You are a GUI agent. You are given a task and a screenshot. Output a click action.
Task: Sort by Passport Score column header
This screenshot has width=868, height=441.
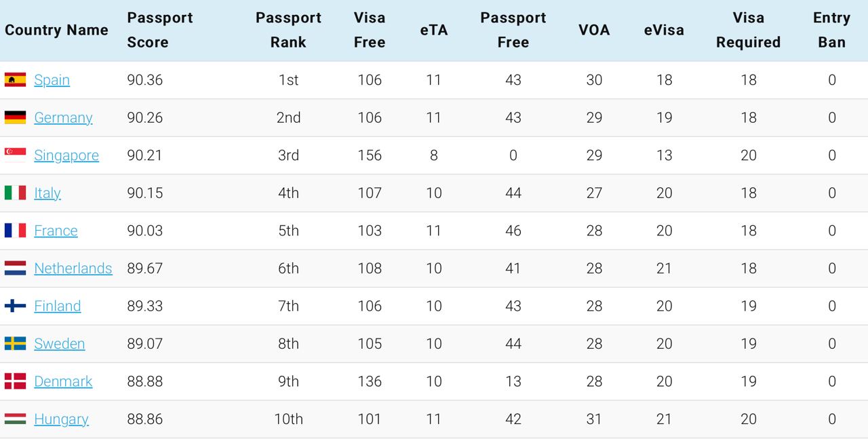[160, 30]
